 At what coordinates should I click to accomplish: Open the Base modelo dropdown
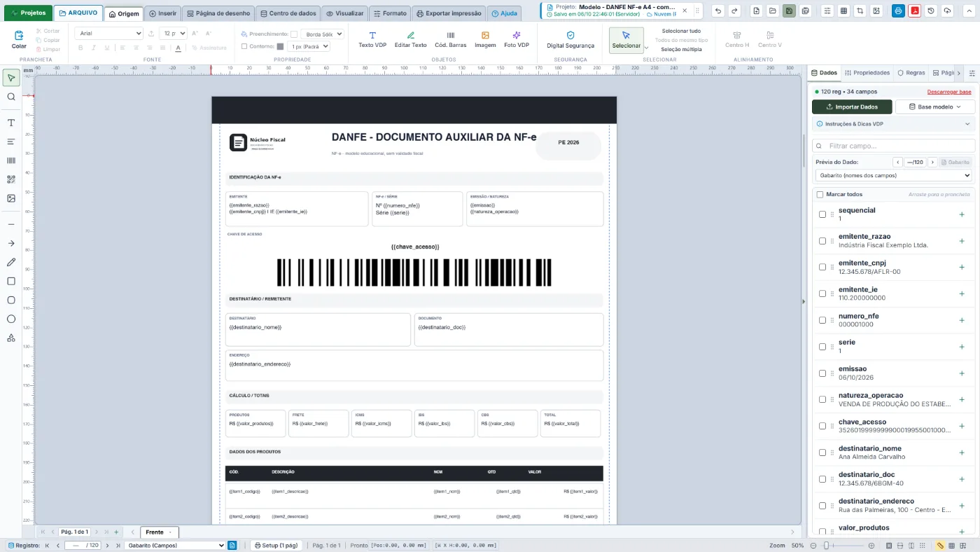tap(934, 107)
